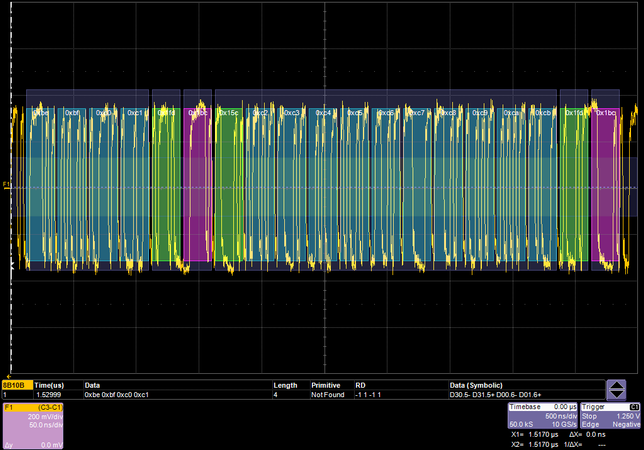Click the 200 mV/div value in F1 box
This screenshot has height=450, width=644.
(x=45, y=417)
